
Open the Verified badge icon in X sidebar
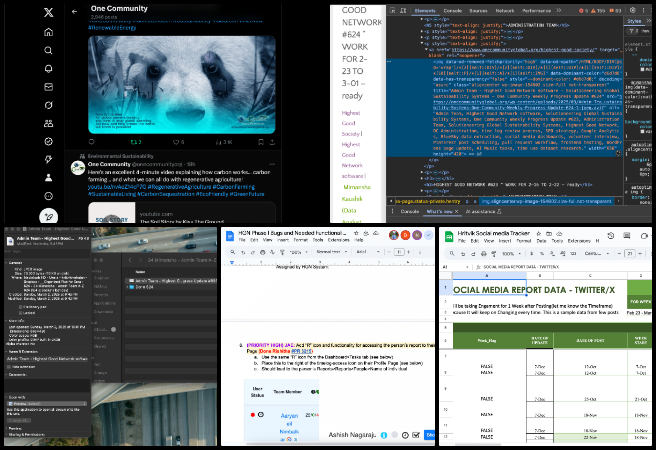tap(49, 141)
